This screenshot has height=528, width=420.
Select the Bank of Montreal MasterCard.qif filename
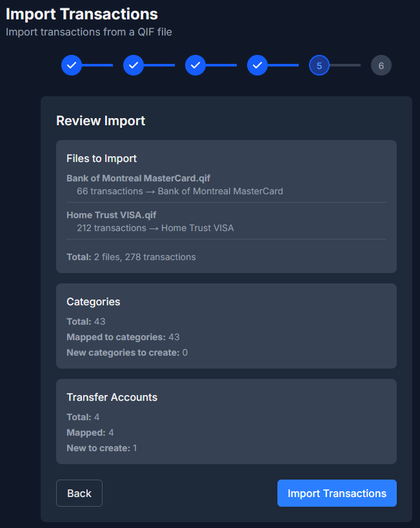[x=138, y=178]
